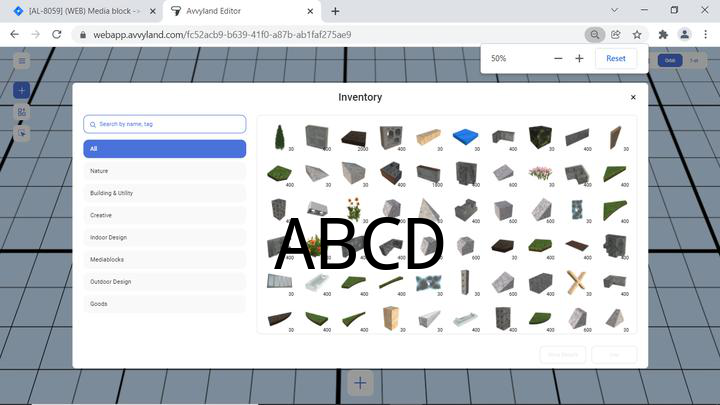Image resolution: width=720 pixels, height=405 pixels.
Task: Pick the light gray block with two holes
Action: (x=317, y=209)
